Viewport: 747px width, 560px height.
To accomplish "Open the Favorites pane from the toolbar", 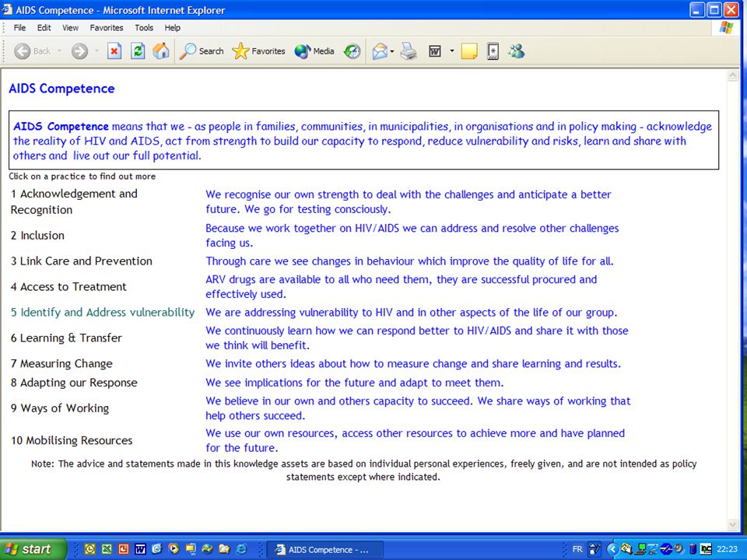I will [258, 51].
